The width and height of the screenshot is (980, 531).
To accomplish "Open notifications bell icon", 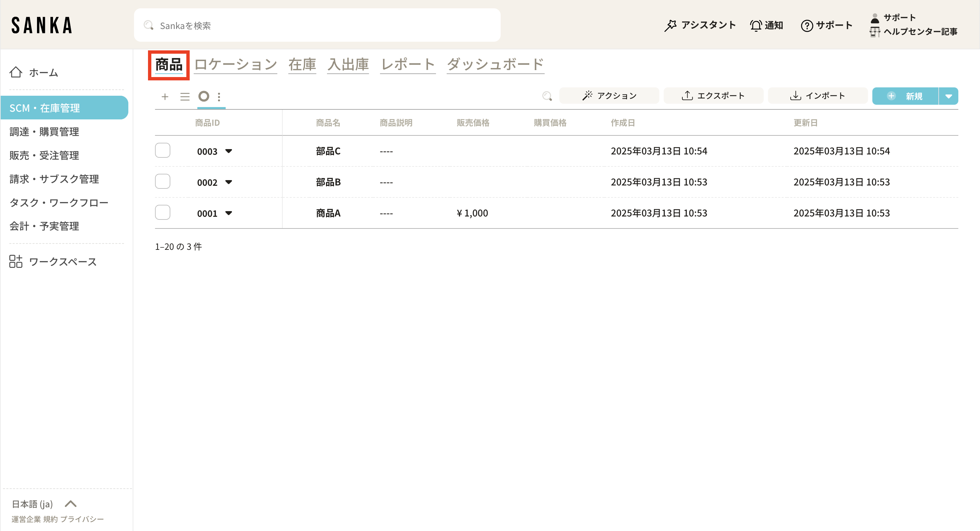I will (x=756, y=25).
